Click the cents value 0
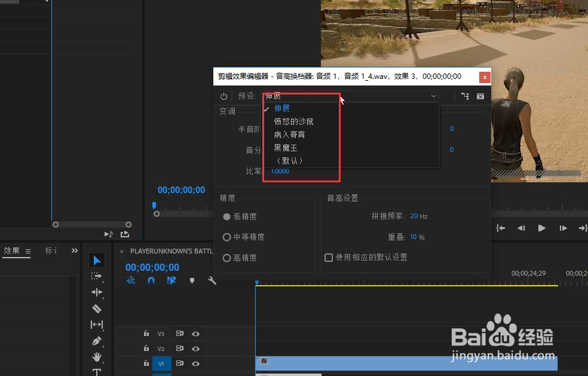 pos(452,149)
